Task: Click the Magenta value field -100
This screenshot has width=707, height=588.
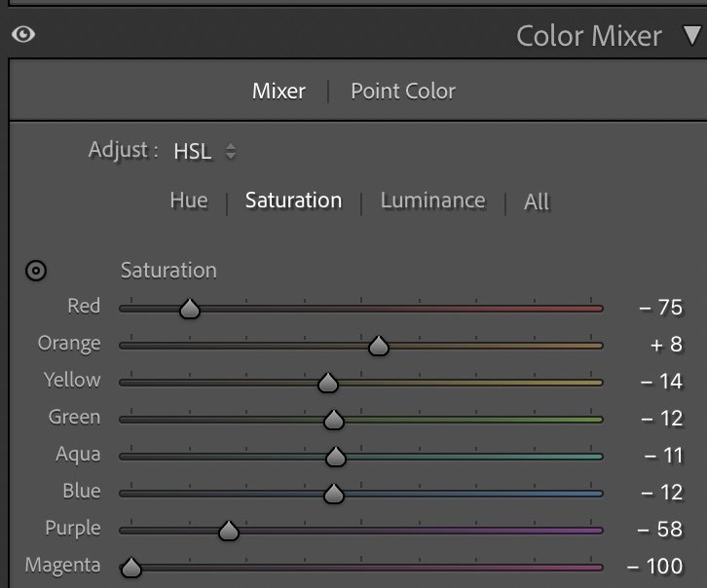Action: 654,567
